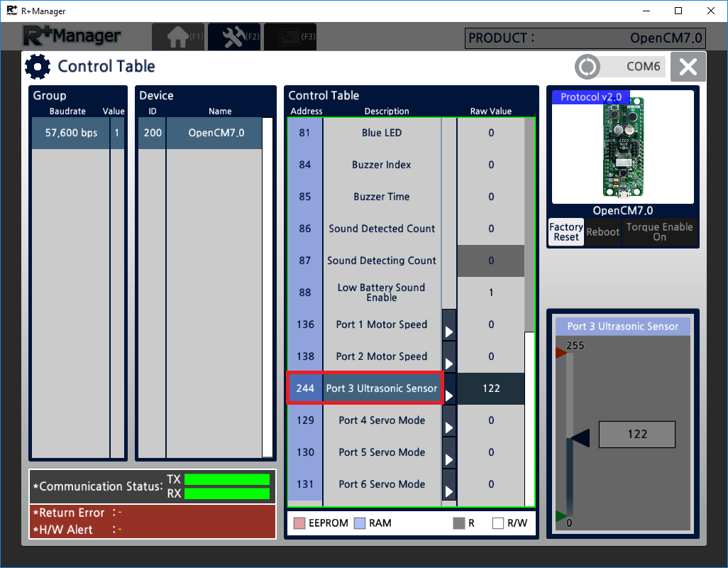Click the PRODUCT OpenCM7.0 field
The height and width of the screenshot is (568, 728).
[x=585, y=38]
